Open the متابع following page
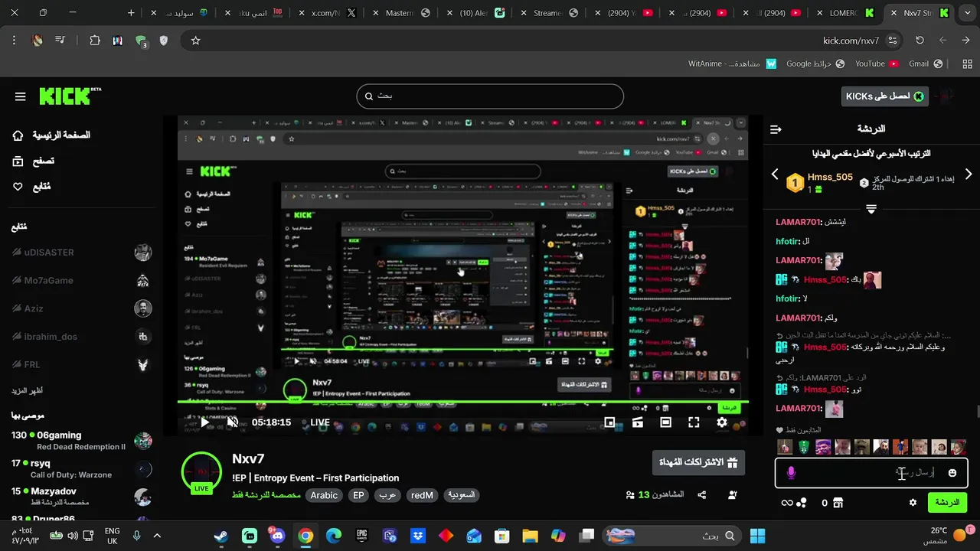 pos(31,187)
